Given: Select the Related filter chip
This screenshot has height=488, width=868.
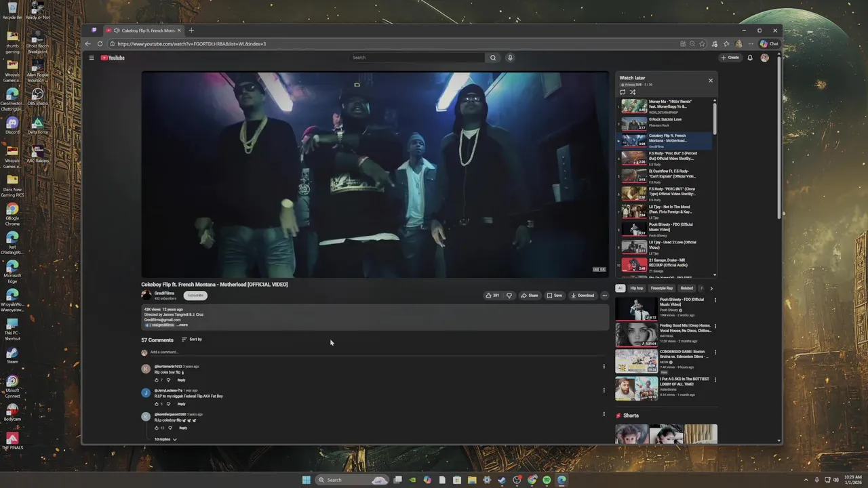Looking at the screenshot, I should (687, 289).
